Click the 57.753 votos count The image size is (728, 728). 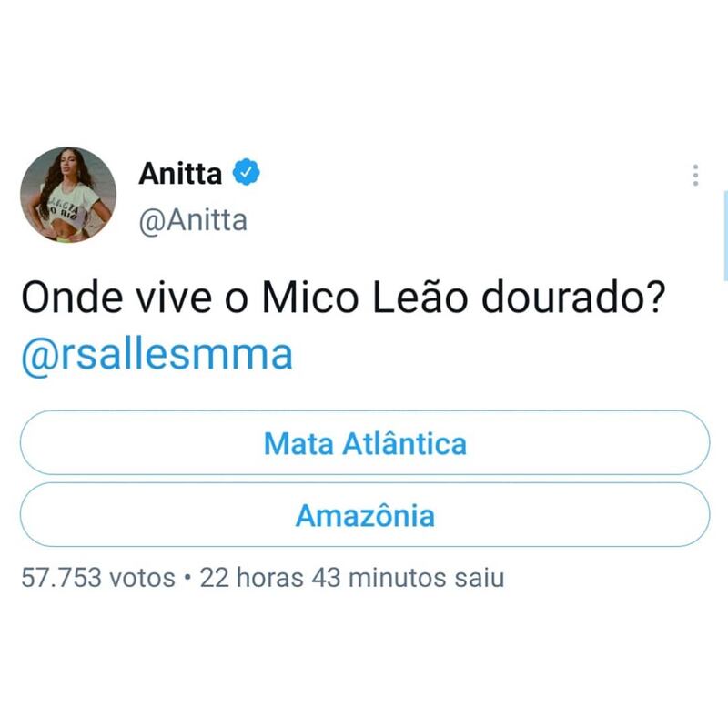coord(98,578)
